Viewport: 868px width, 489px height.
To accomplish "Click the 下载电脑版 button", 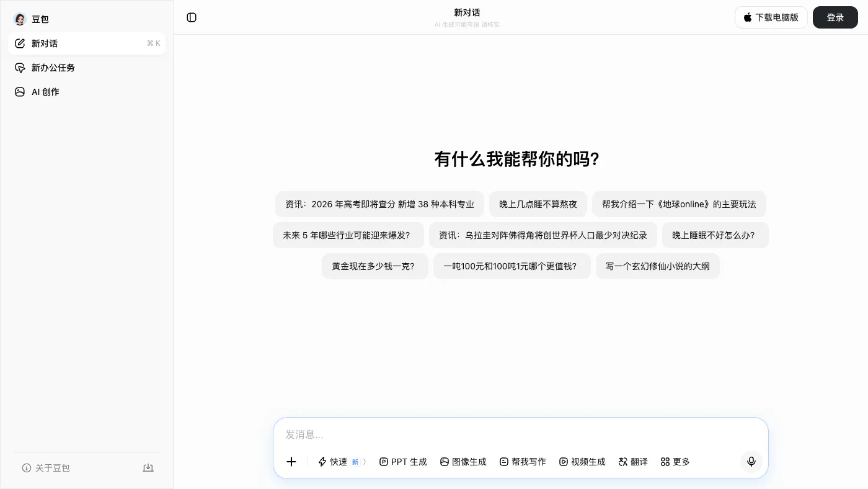I will 771,17.
